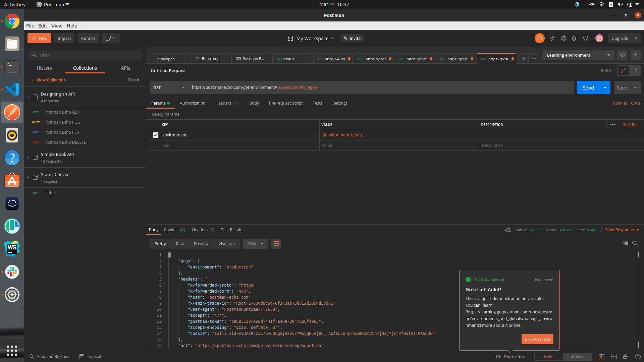The image size is (644, 362).
Task: Toggle line wrap in the response
Action: pyautogui.click(x=276, y=244)
